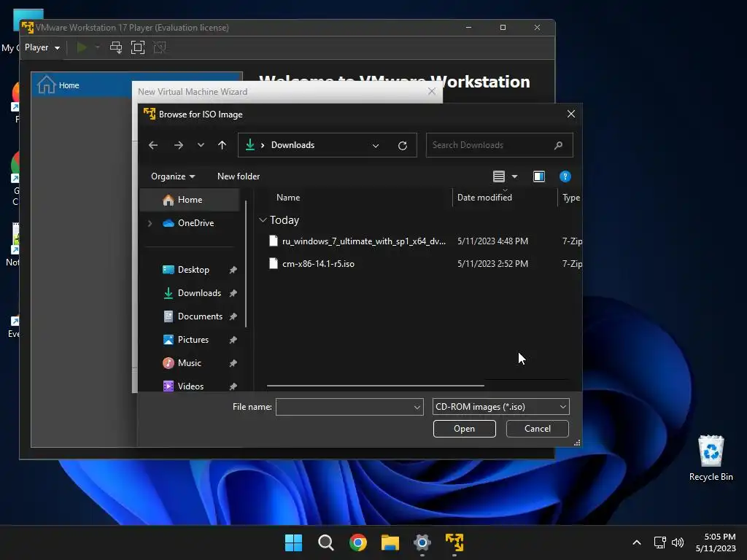
Task: Go back in Browse for ISO dialog
Action: pos(153,145)
